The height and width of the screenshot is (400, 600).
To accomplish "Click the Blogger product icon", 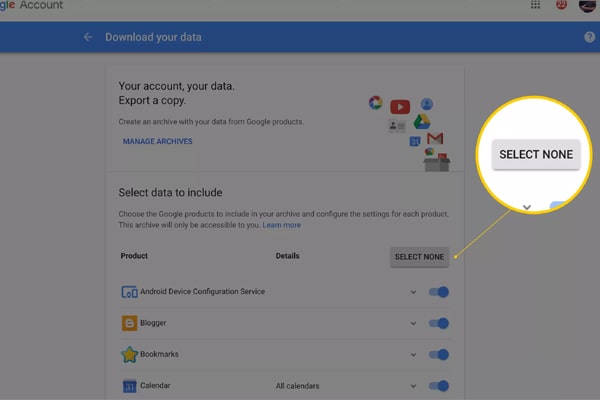I will [x=129, y=323].
